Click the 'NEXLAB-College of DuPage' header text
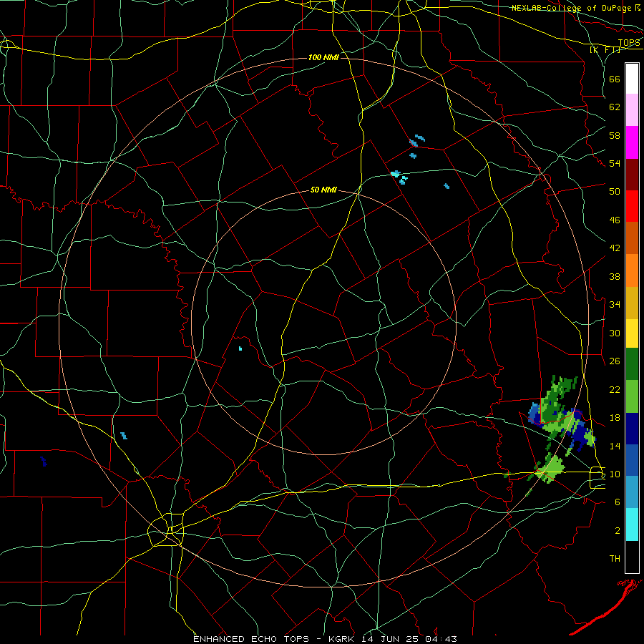Screen dimensions: 644x644 click(572, 8)
